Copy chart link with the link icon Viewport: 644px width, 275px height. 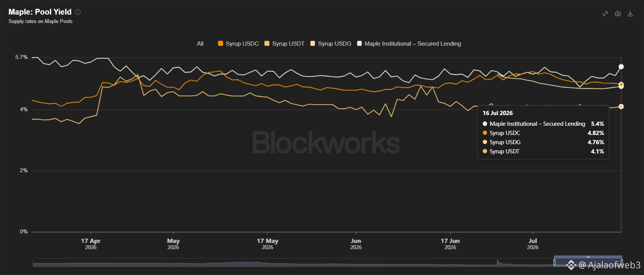point(605,13)
